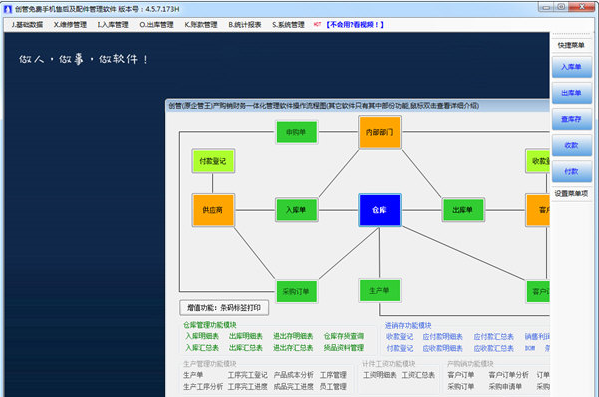
Task: Open the 采购申请单 link
Action: click(x=505, y=386)
